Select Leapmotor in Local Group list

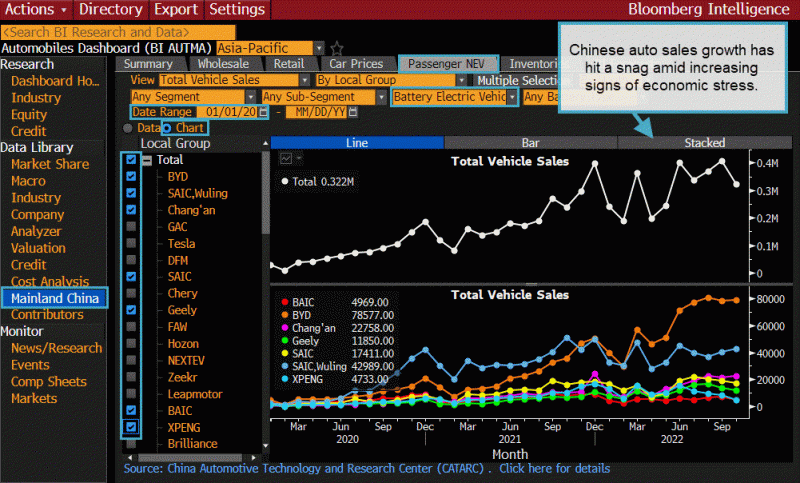coord(195,394)
